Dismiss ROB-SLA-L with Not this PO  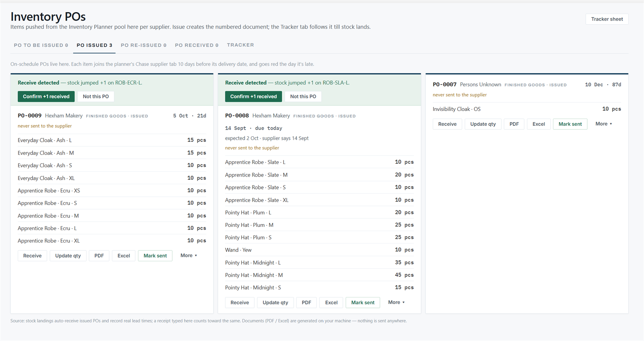303,96
